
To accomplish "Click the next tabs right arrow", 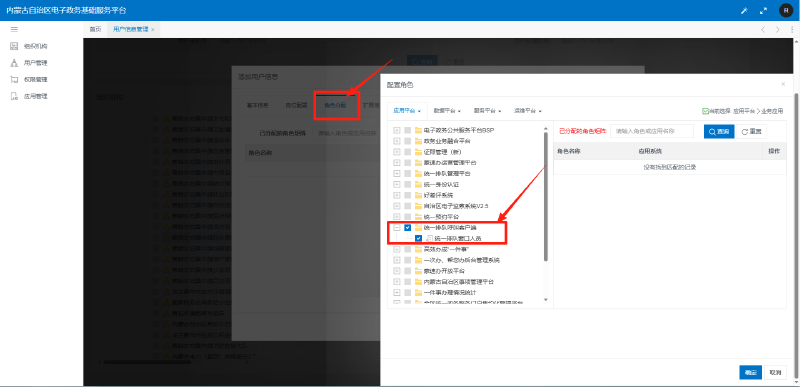I will (x=778, y=30).
